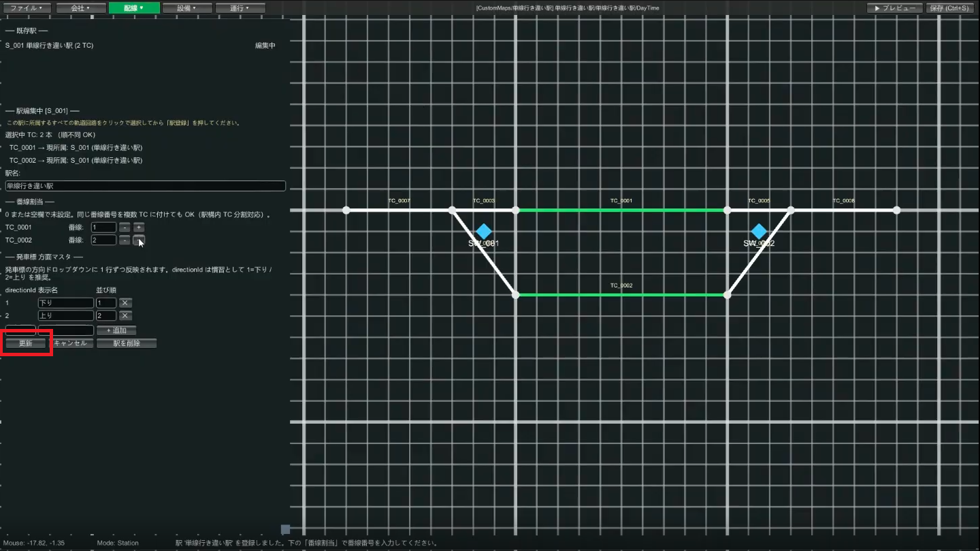Select the SW_0002 switch diamond icon
This screenshot has height=551, width=980.
coord(759,232)
